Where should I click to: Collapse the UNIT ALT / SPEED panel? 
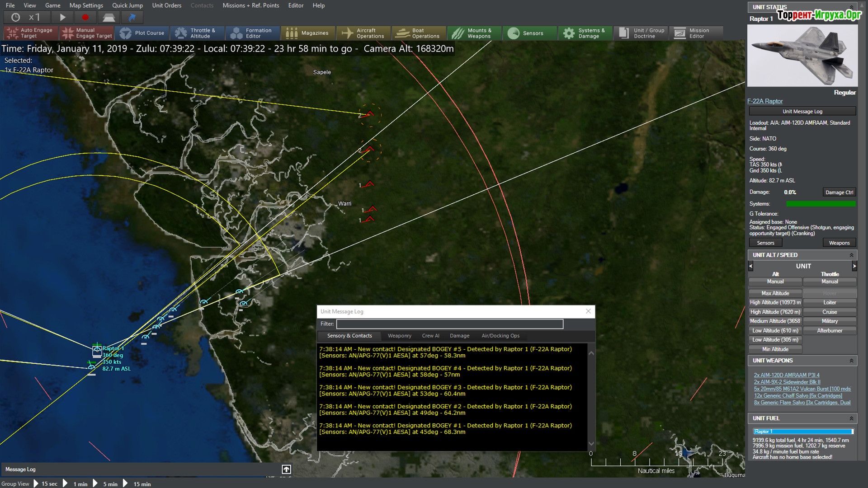(851, 255)
